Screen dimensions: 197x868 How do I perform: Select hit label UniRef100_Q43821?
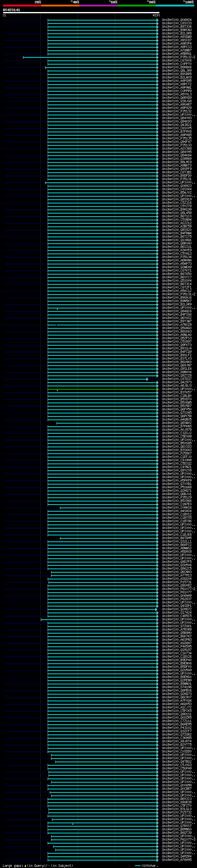177,125
